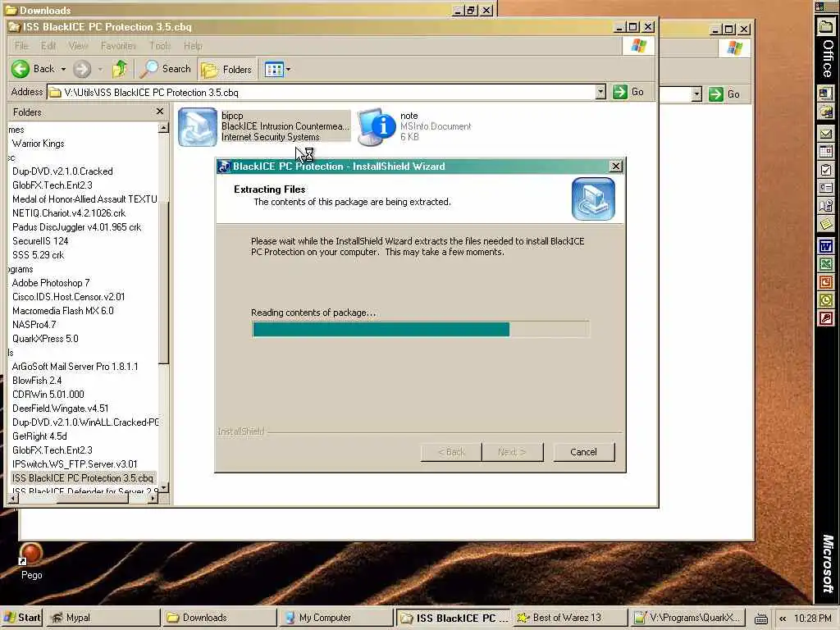The width and height of the screenshot is (840, 630).
Task: Click the taskbar clock showing 10:28 PM
Action: [812, 619]
